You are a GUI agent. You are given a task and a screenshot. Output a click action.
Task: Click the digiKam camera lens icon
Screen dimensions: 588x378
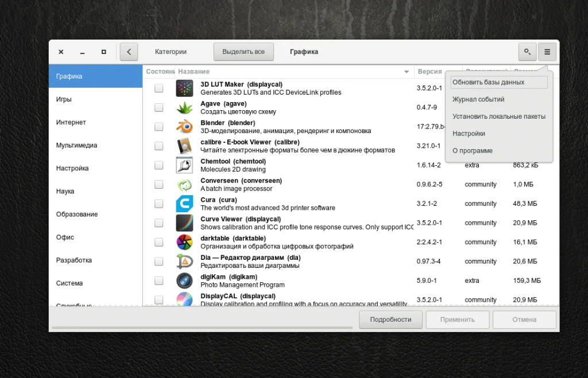tap(184, 280)
